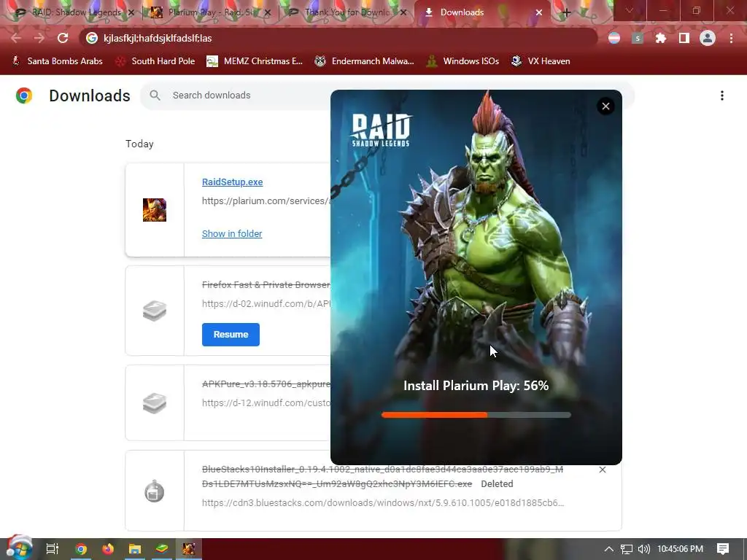This screenshot has width=747, height=560.
Task: Open the Downloads page three-dot menu
Action: point(721,96)
